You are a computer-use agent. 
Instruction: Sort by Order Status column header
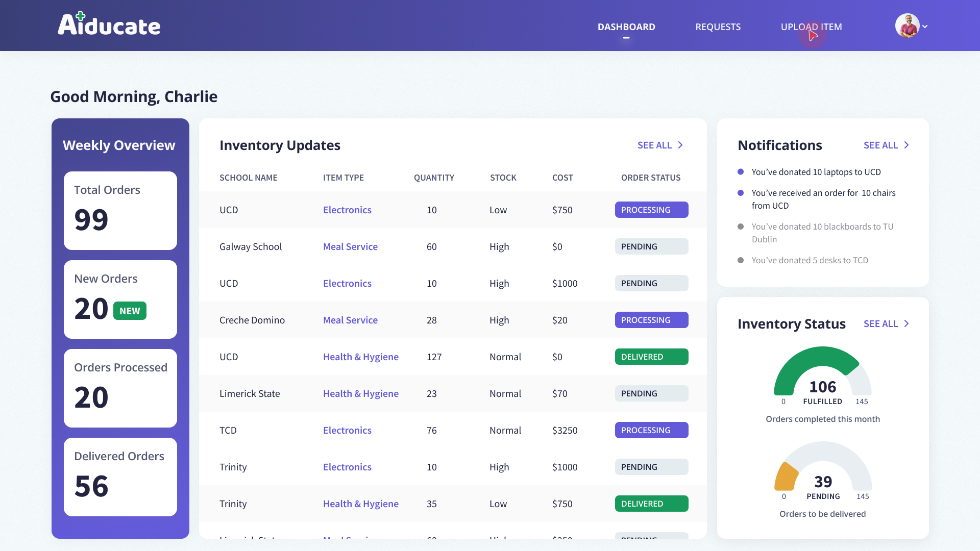(651, 178)
